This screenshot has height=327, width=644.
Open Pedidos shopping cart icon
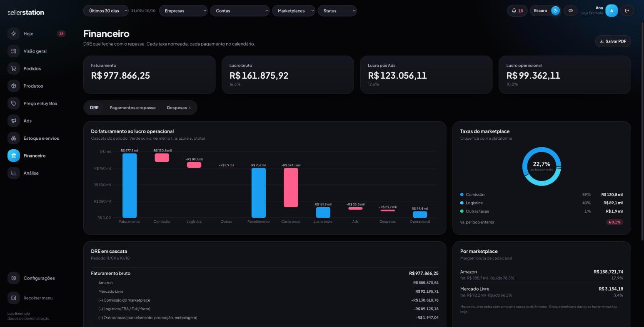point(14,68)
